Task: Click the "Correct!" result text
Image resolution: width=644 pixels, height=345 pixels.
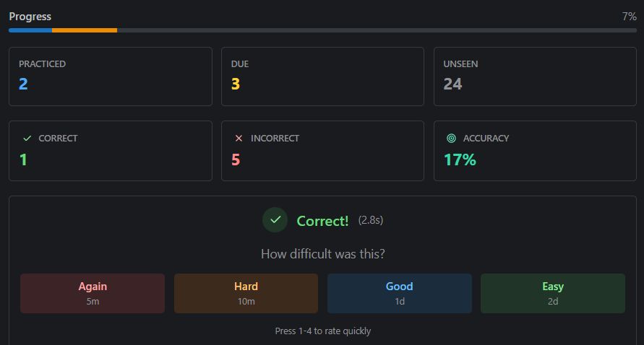Action: (322, 221)
